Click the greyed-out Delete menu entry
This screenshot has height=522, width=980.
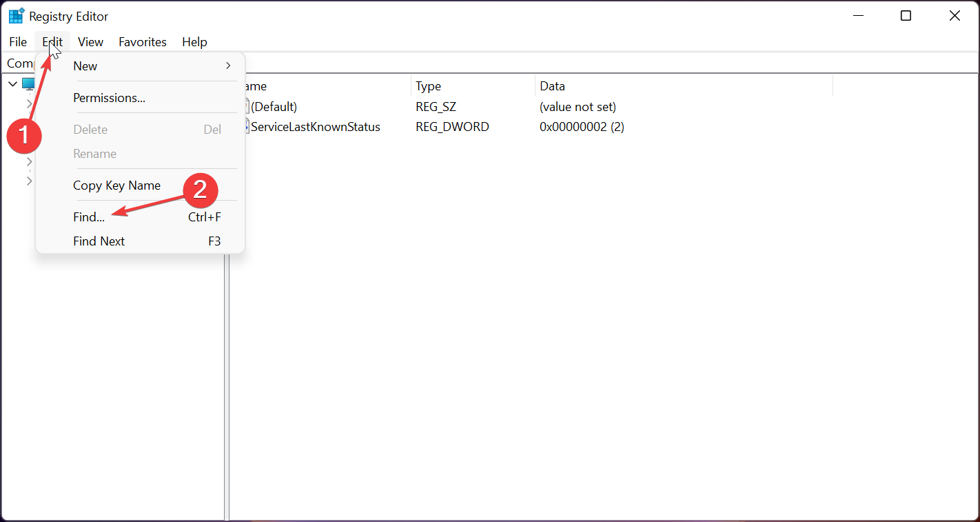point(141,130)
